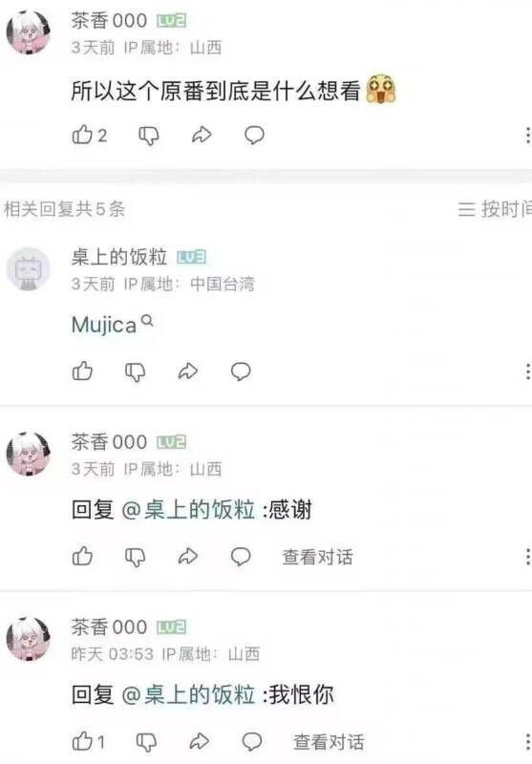Dislike the Mujica reply
Viewport: 532px width, 764px height.
pos(135,371)
